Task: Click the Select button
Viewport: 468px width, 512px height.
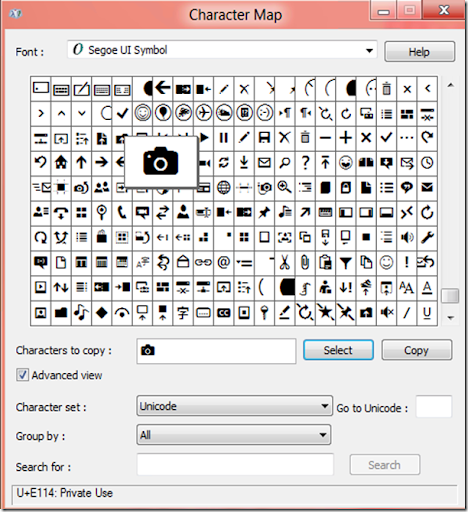Action: coord(338,350)
